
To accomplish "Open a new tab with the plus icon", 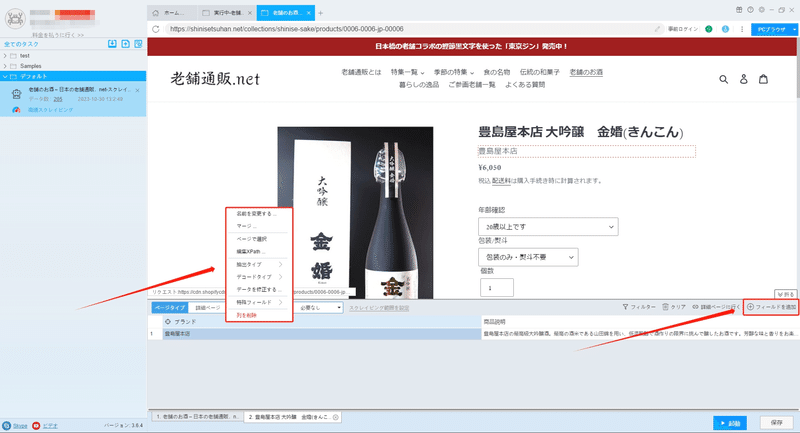I will point(320,13).
